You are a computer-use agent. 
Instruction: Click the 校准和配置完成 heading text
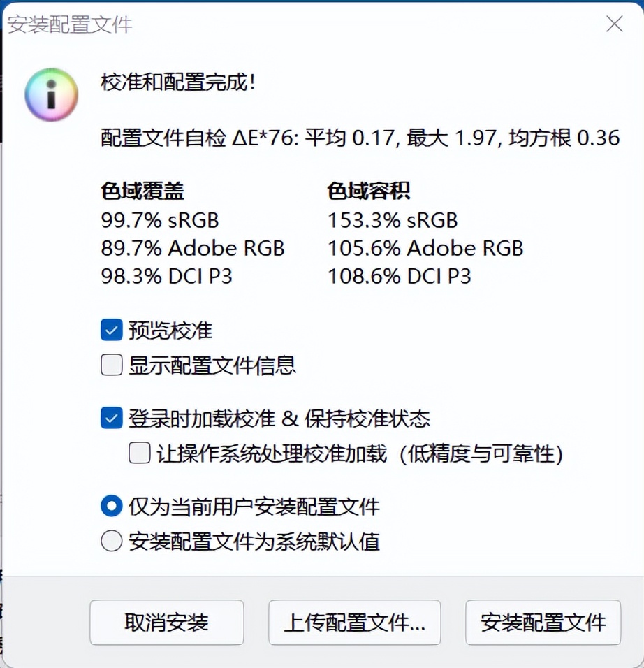pos(178,82)
